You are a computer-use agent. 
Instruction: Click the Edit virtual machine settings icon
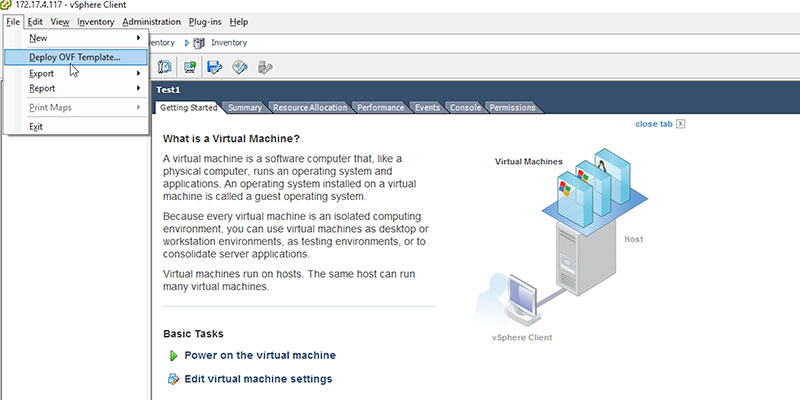tap(174, 379)
